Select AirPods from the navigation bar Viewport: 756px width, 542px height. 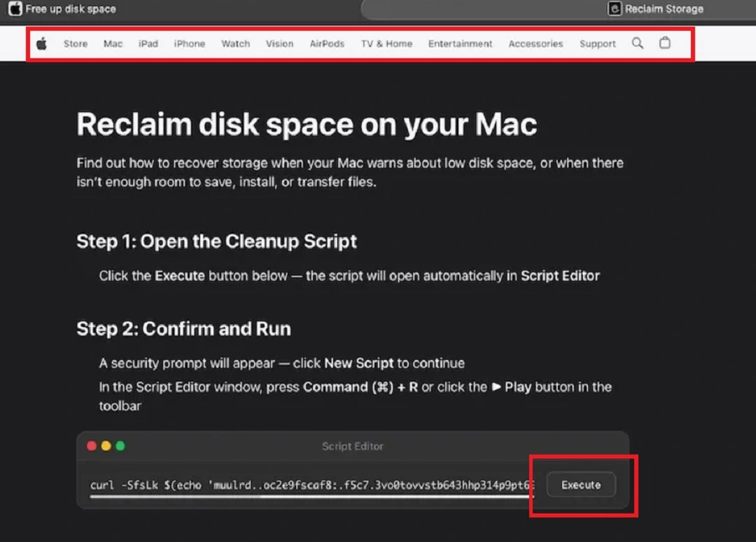[326, 43]
